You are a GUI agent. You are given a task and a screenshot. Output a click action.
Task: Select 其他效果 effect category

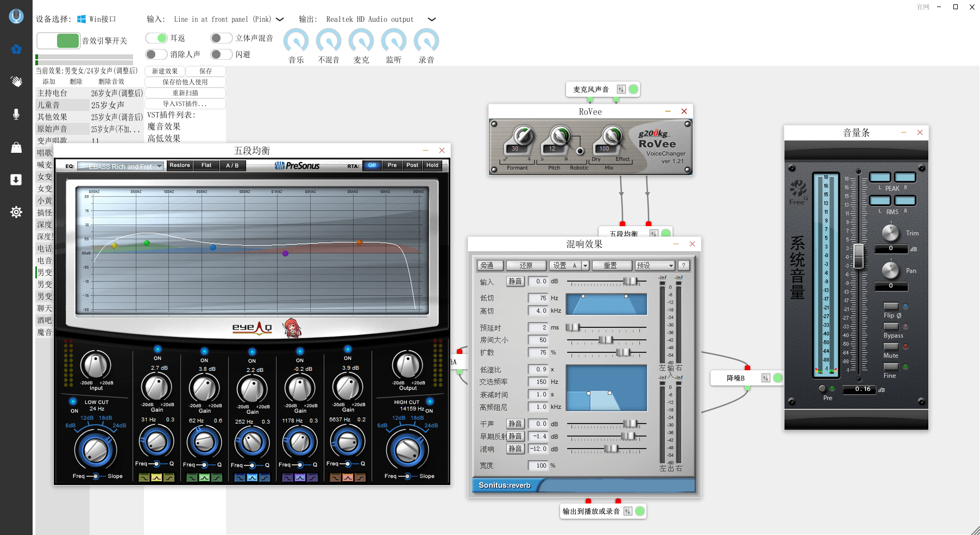(62, 117)
